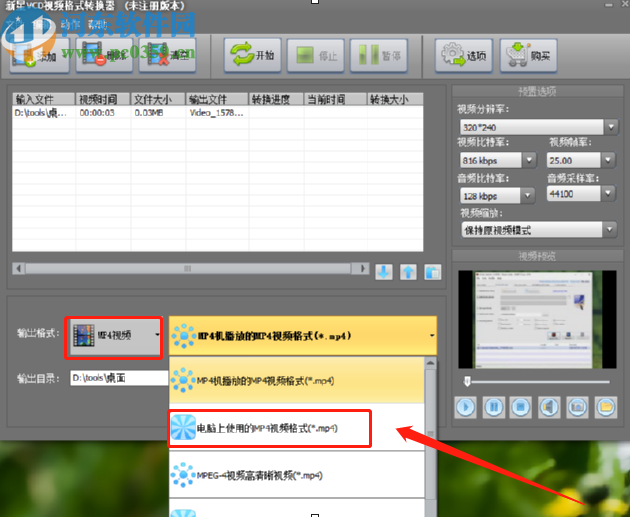Minimize the converter window
This screenshot has height=517, width=630.
[608, 5]
